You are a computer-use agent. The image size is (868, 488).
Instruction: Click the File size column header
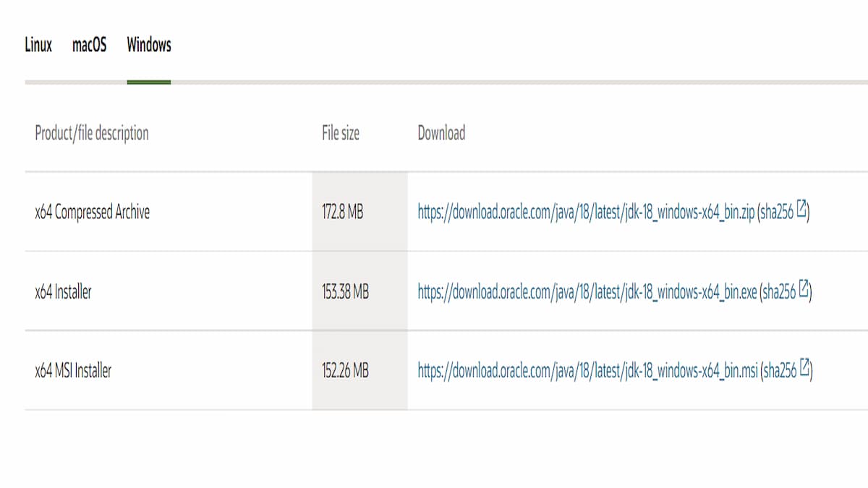pos(341,133)
